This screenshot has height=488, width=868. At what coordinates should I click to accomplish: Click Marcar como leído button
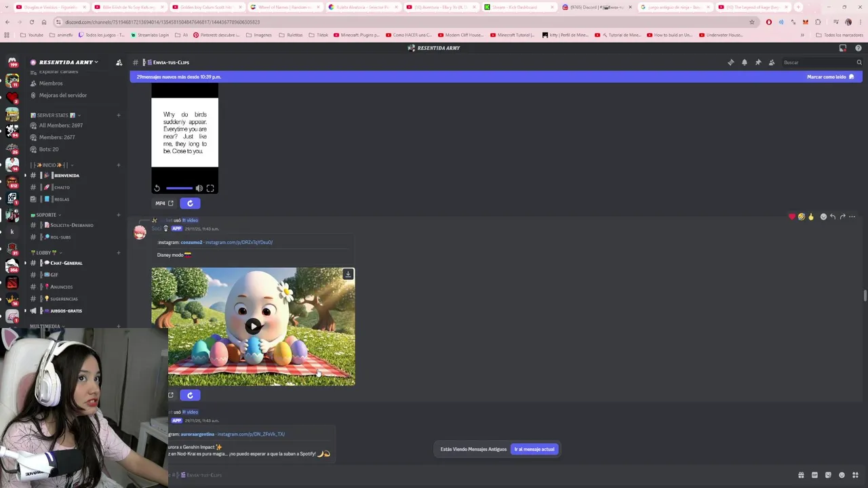(830, 77)
